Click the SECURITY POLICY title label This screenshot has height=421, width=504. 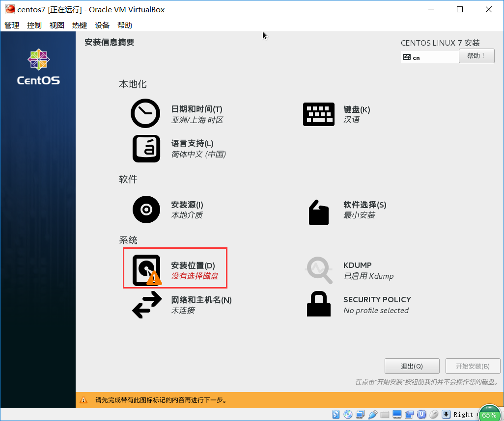tap(377, 300)
